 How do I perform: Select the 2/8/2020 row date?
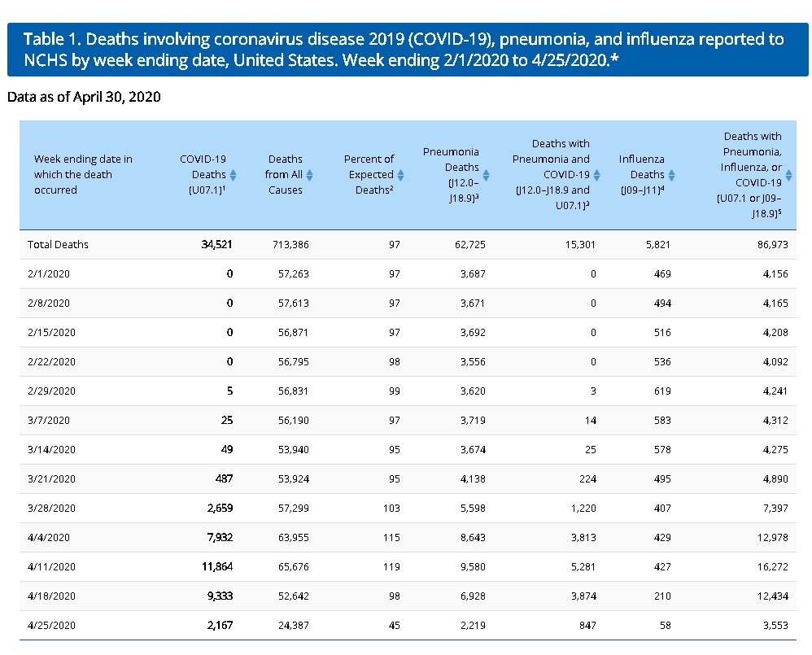[x=49, y=303]
